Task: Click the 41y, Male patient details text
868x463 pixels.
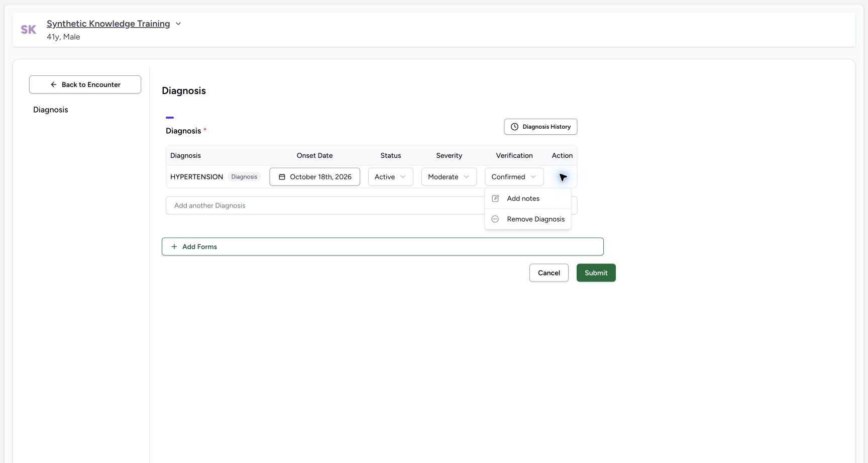Action: pos(63,37)
